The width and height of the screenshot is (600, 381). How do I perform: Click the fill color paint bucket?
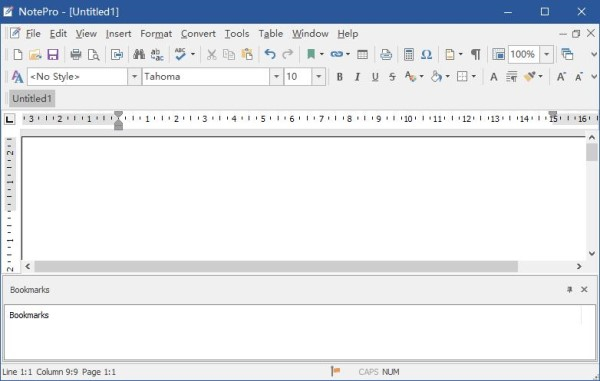pyautogui.click(x=436, y=77)
